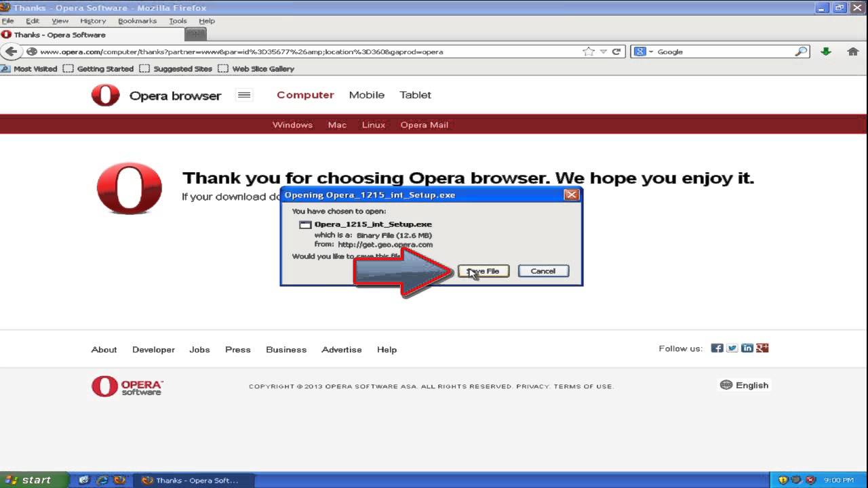Open the Suggested Sites bookmark

pos(176,68)
